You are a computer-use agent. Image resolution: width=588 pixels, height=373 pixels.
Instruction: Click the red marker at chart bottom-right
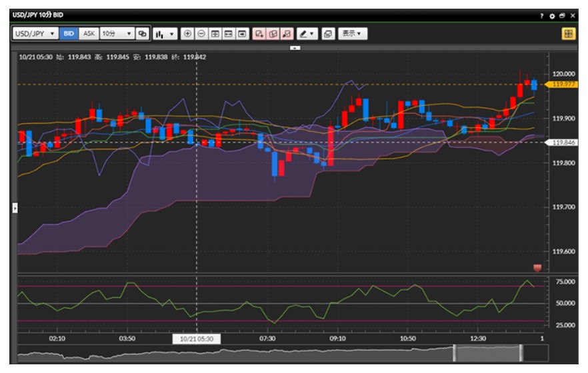point(537,268)
